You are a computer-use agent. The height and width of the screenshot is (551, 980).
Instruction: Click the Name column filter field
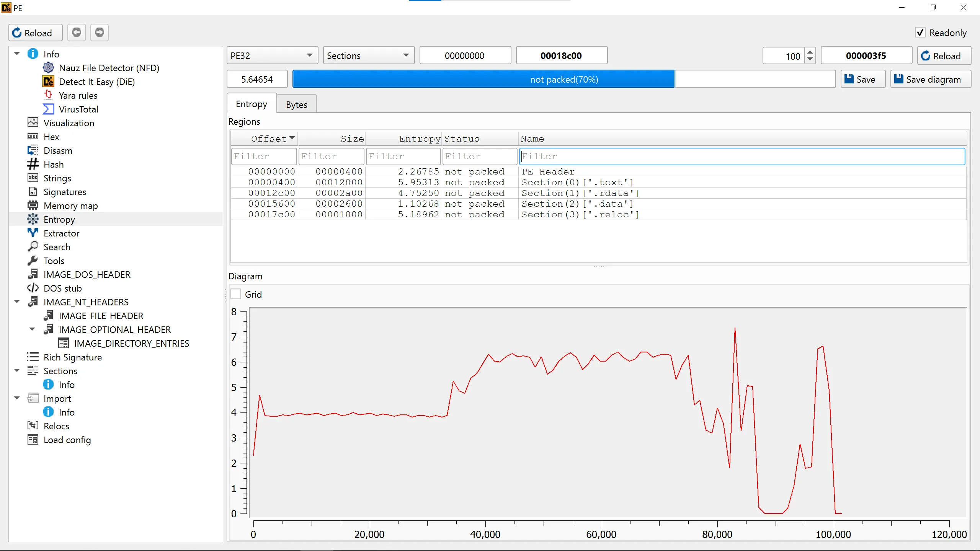[x=742, y=156]
